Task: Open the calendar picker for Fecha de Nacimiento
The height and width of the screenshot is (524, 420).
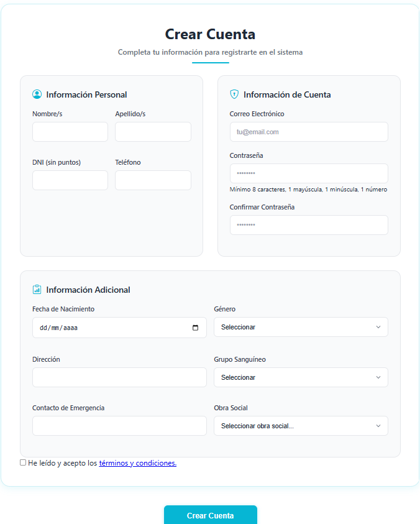Action: [x=195, y=328]
